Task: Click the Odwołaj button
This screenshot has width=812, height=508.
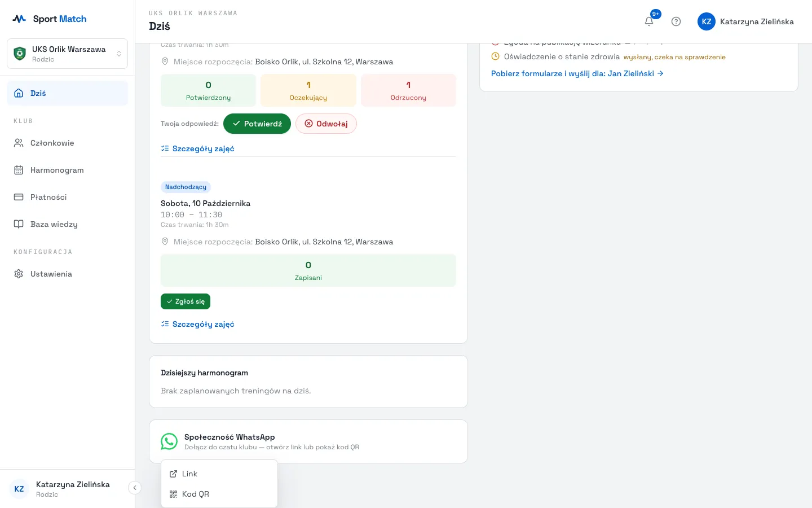Action: [x=326, y=124]
